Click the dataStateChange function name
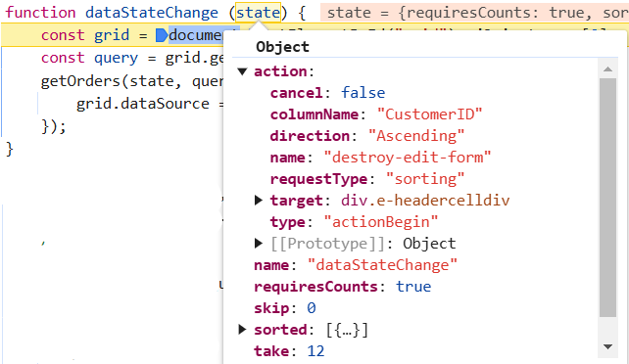 152,13
